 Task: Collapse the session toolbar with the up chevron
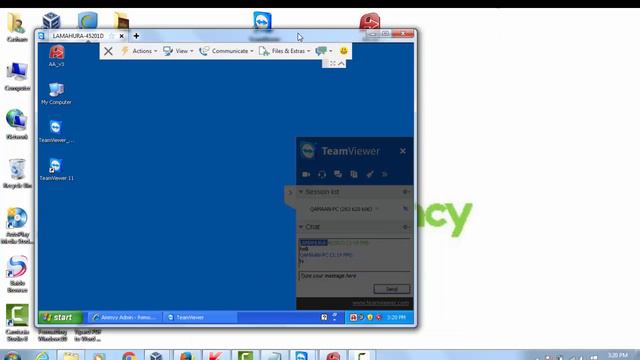(341, 64)
